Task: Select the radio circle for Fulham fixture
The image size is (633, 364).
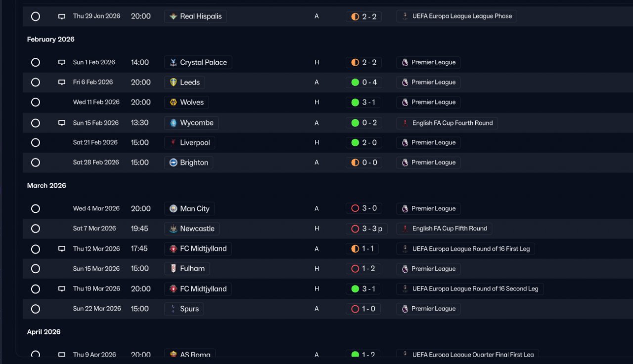Action: (36, 269)
